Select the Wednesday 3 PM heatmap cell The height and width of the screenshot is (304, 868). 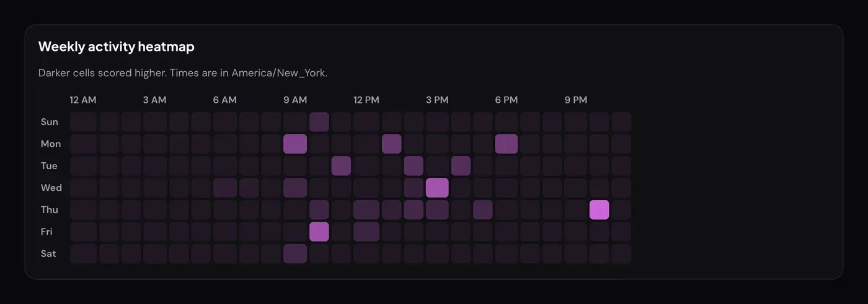pyautogui.click(x=437, y=188)
